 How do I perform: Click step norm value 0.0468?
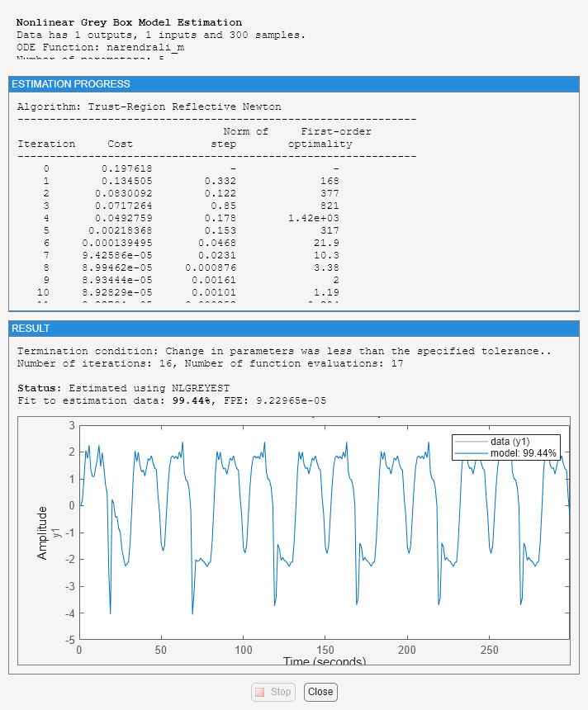tap(217, 244)
